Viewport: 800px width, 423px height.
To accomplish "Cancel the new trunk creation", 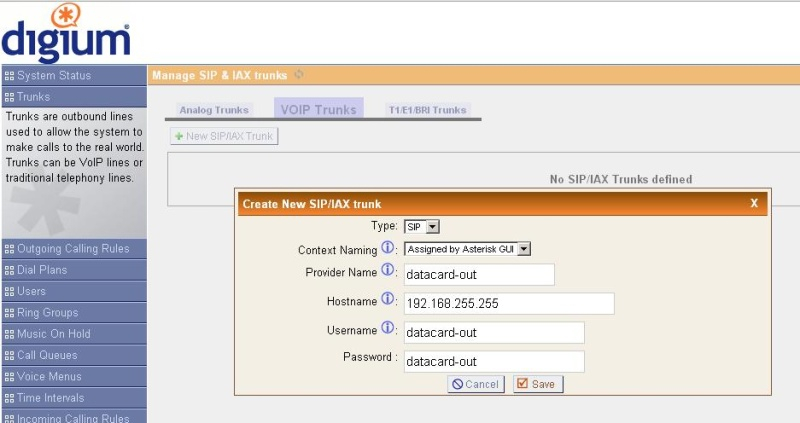I will point(475,384).
